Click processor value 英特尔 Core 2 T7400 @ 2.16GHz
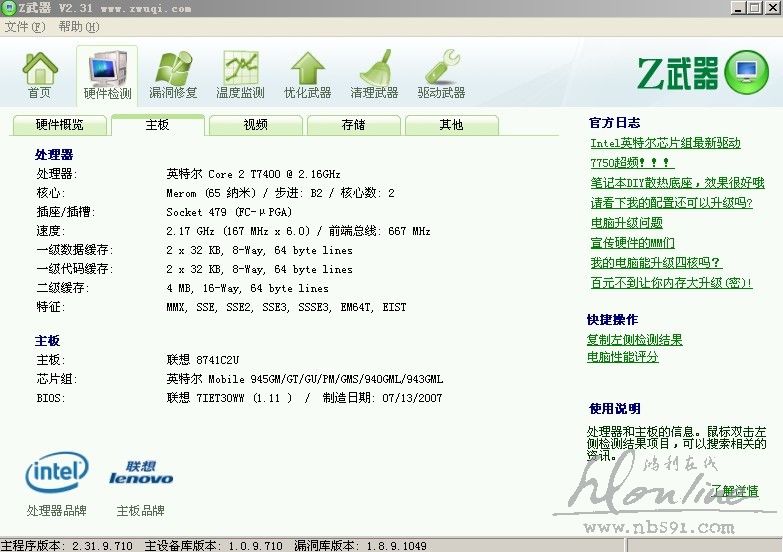The image size is (783, 552). pyautogui.click(x=253, y=174)
